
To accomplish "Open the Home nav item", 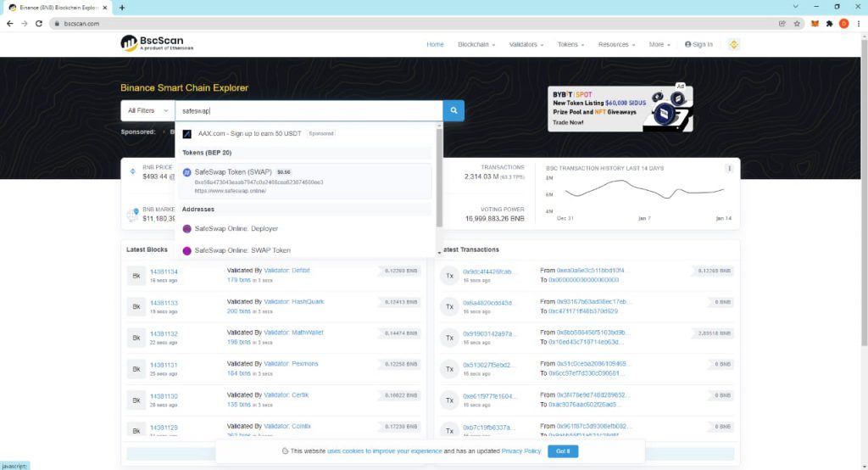I will point(435,44).
